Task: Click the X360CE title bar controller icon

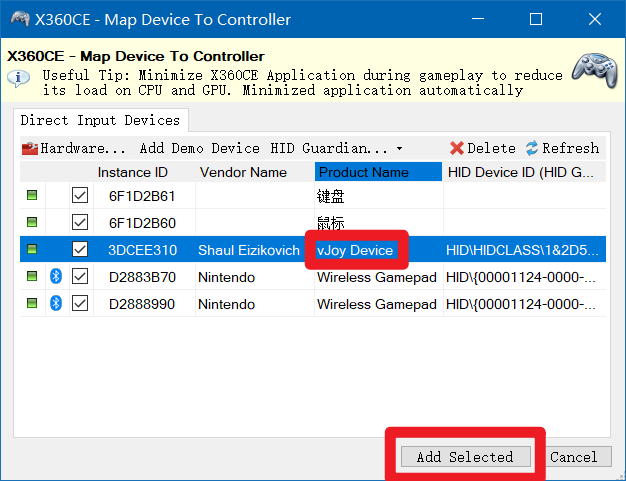Action: (x=20, y=19)
